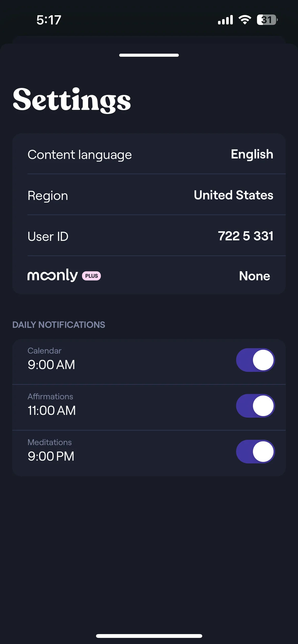Screen dimensions: 298x644
Task: Tap the cellular signal bars icon
Action: pos(225,20)
